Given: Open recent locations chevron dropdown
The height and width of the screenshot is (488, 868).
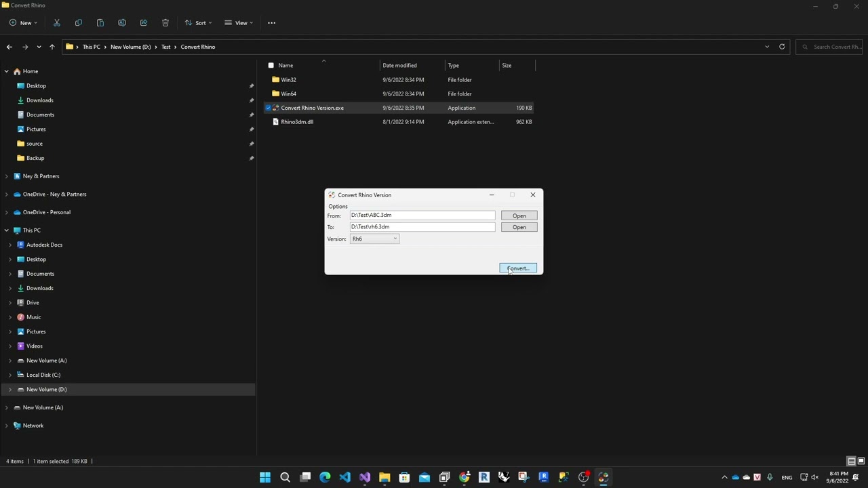Looking at the screenshot, I should pyautogui.click(x=39, y=47).
